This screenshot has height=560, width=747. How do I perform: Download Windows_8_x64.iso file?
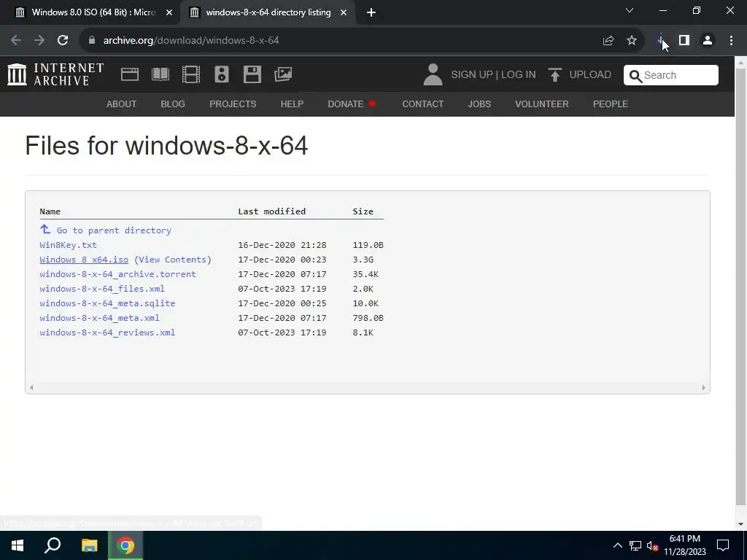84,260
